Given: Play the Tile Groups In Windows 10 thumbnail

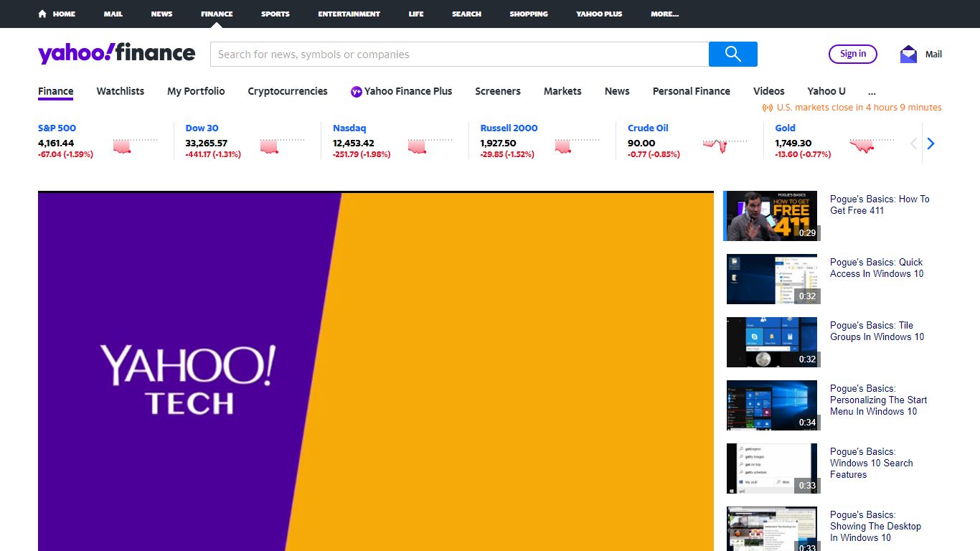Looking at the screenshot, I should pos(772,342).
